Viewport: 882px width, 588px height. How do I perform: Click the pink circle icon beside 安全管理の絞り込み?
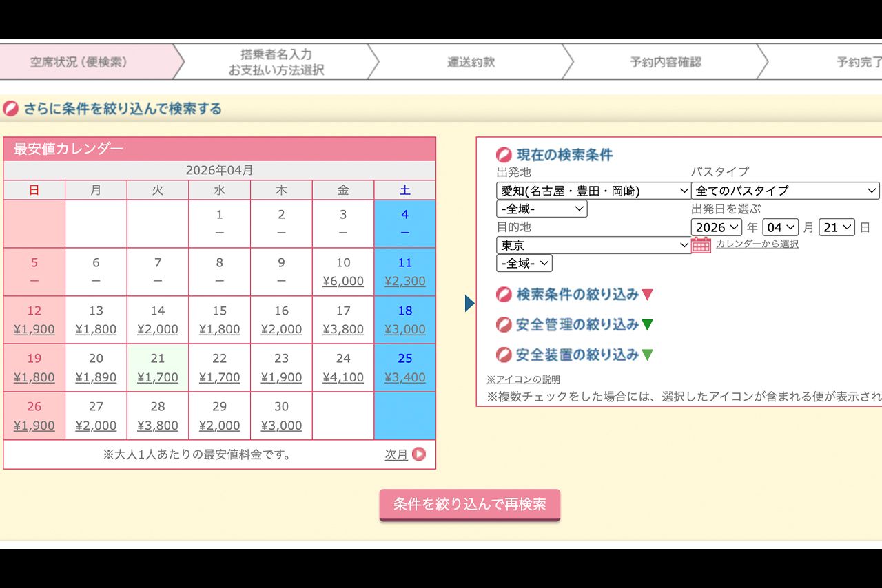point(503,324)
